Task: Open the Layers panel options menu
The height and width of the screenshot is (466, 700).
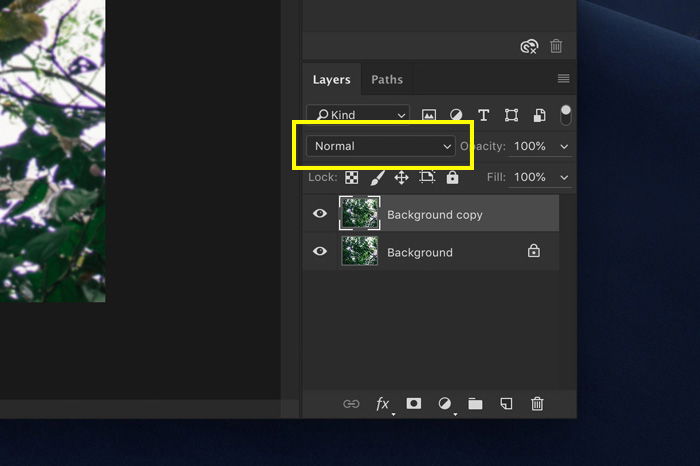Action: (563, 79)
